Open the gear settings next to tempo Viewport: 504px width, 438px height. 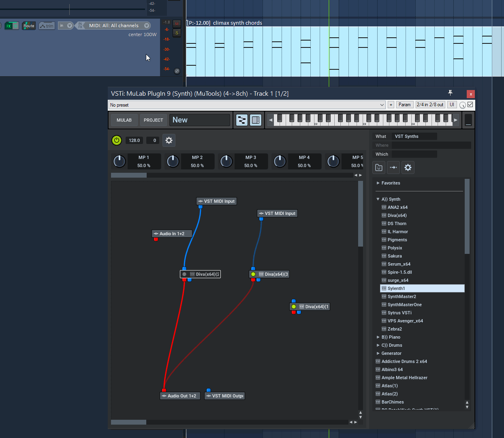click(x=169, y=140)
